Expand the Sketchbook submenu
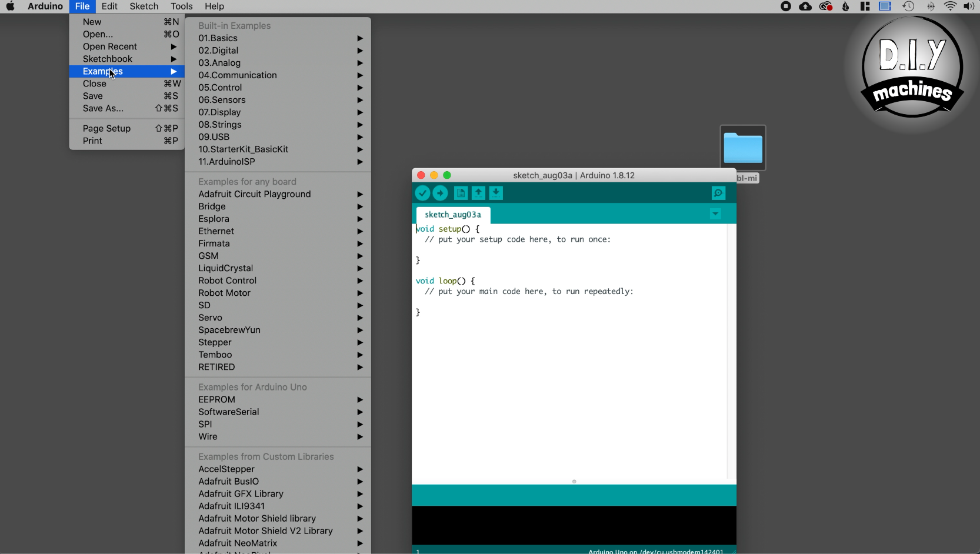The height and width of the screenshot is (554, 980). (x=127, y=59)
